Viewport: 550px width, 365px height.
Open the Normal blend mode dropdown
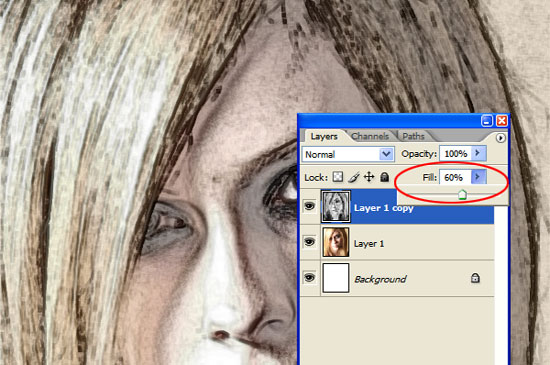(348, 154)
